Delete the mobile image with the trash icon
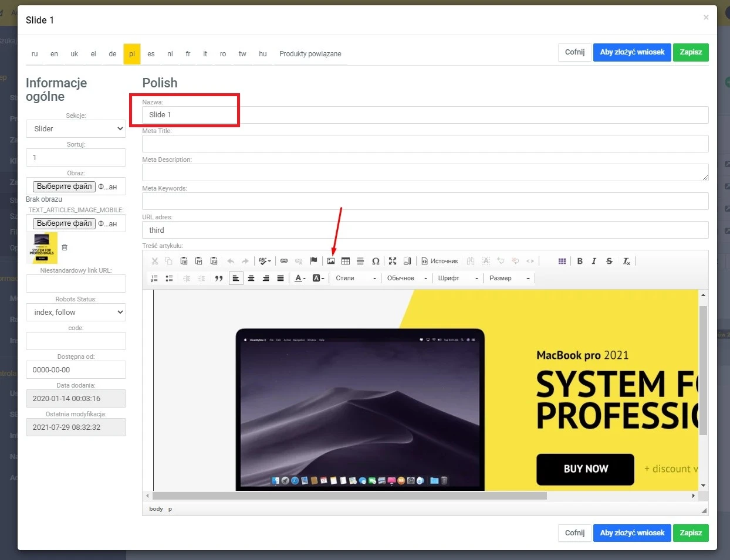This screenshot has height=560, width=730. tap(65, 247)
